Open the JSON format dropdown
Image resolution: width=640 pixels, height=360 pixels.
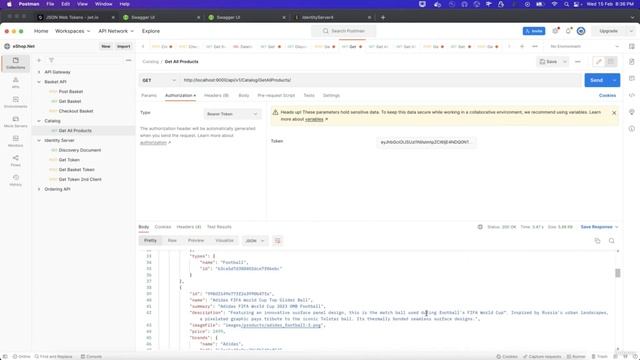point(255,241)
